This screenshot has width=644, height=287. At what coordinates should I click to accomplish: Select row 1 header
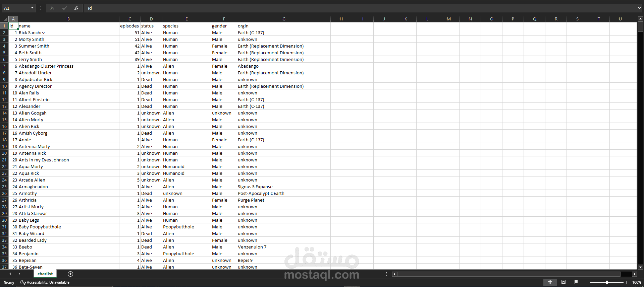click(x=4, y=26)
